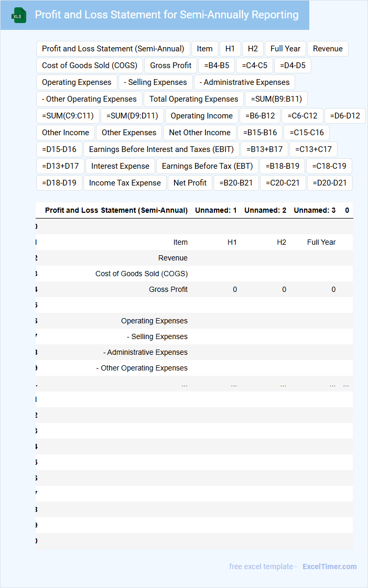Select the 'Income Tax Expense' tag chip
This screenshot has width=368, height=588.
pos(125,183)
